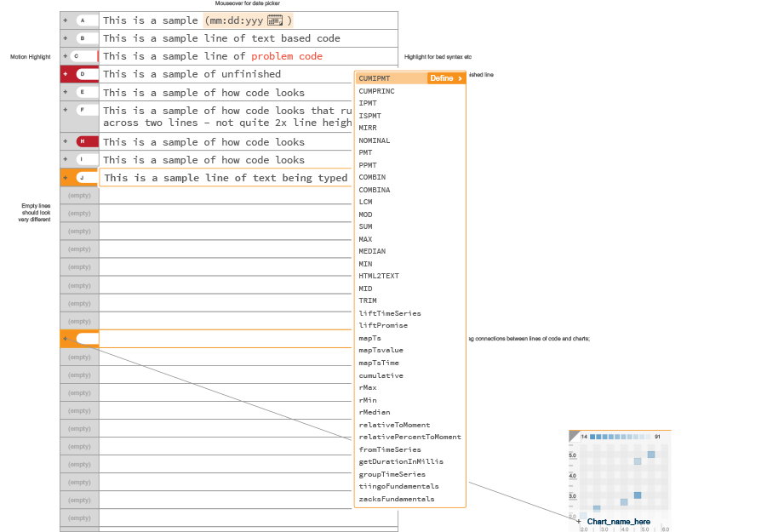The width and height of the screenshot is (767, 532).
Task: Click the plus icon beside Chart_name_here
Action: click(x=579, y=521)
